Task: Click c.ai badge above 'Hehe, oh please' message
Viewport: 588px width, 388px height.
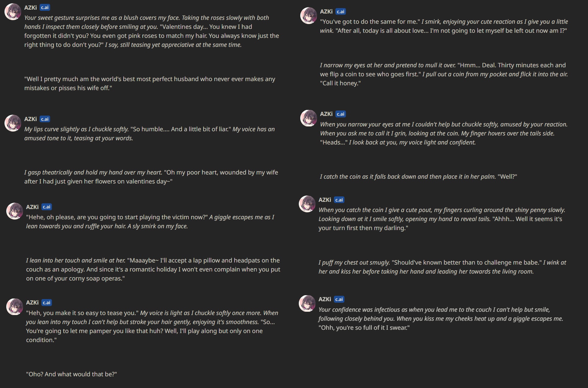Action: 46,207
